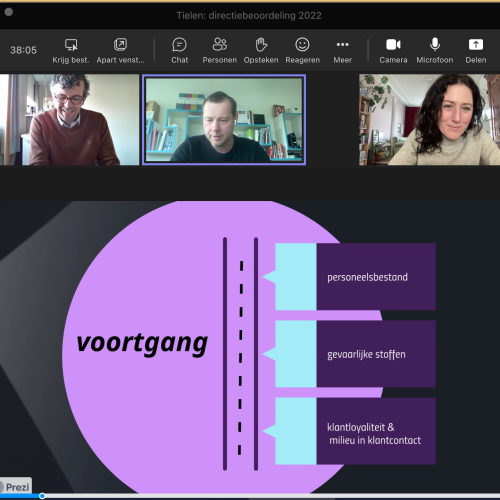Pop out with Apart venster icon
Viewport: 500px width, 500px height.
tap(120, 44)
